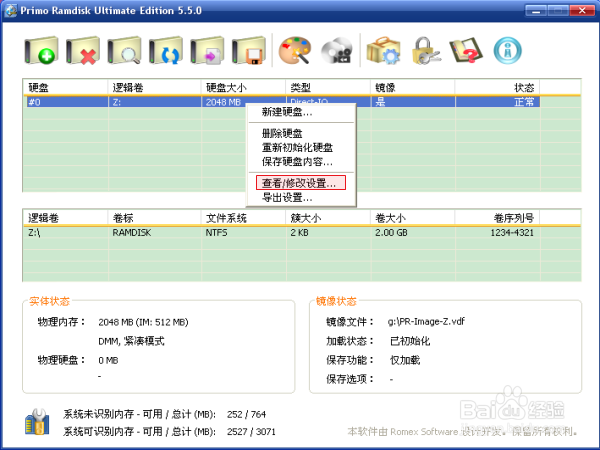Click the save disk floppy icon
Viewport: 600px width, 450px height.
tap(249, 51)
